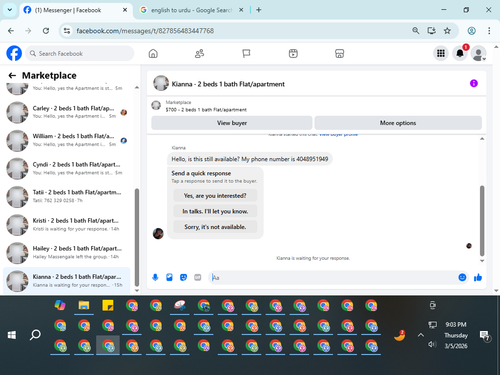500x375 pixels.
Task: Choose a sticker icon
Action: click(183, 277)
